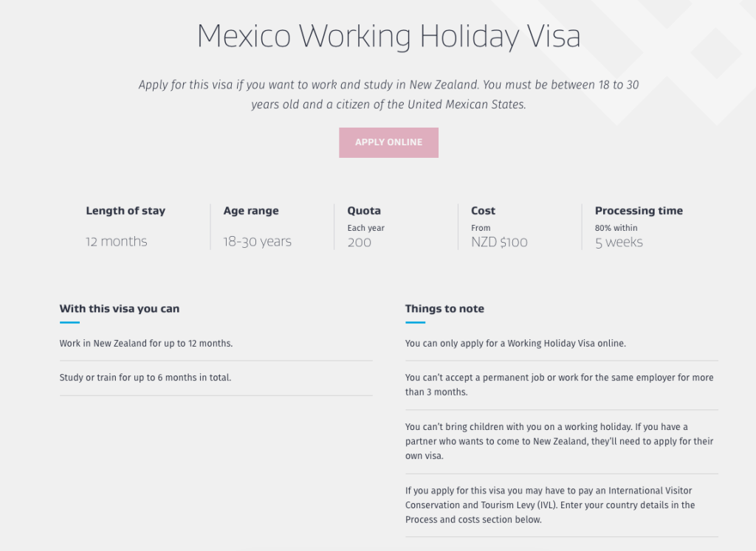This screenshot has height=551, width=756.
Task: Select the Quota label
Action: [x=364, y=211]
